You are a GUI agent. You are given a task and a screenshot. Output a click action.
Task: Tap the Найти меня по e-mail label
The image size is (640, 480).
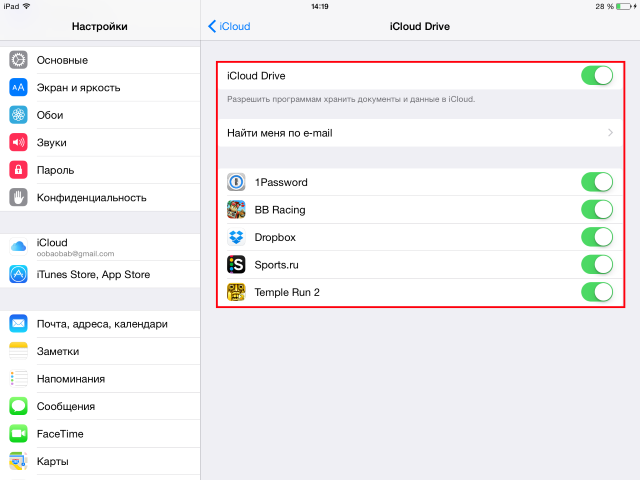pyautogui.click(x=280, y=133)
